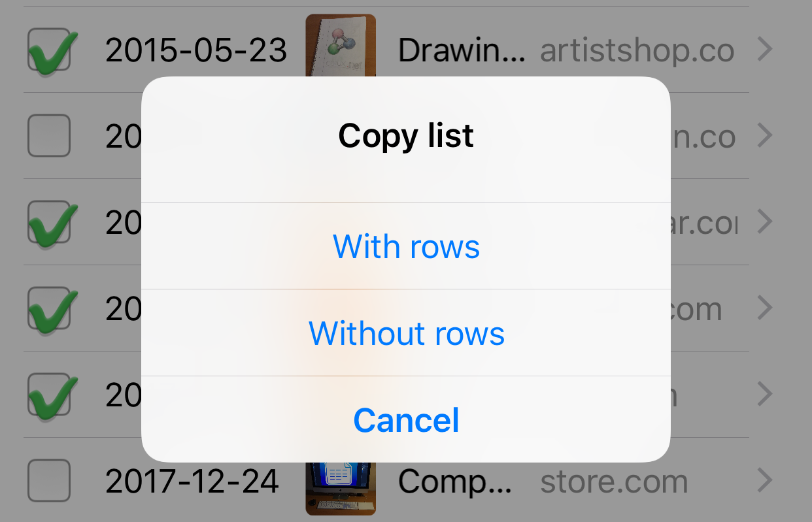Expand the row whose site ends in n.co
Screen dimensions: 812x522
coord(765,136)
